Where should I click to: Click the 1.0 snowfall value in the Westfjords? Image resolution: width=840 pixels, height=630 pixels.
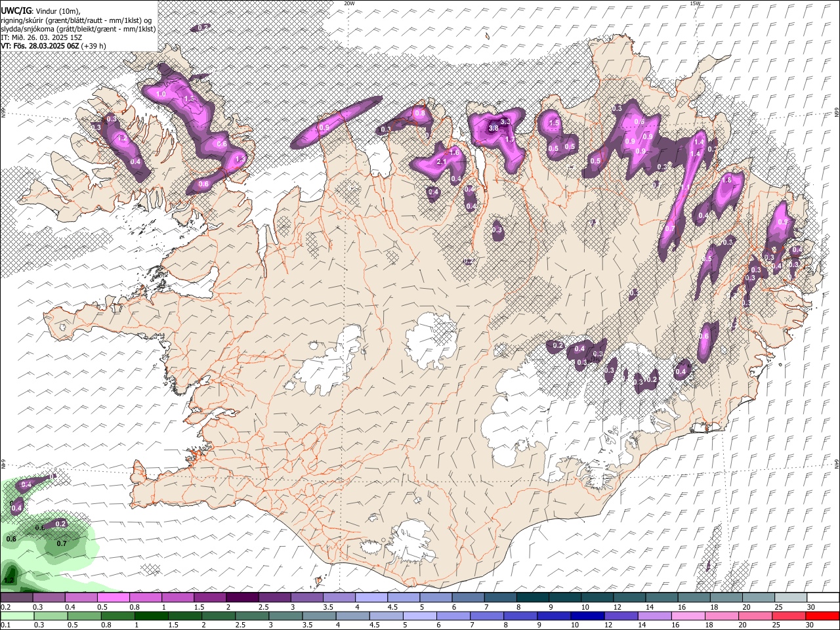(x=161, y=95)
